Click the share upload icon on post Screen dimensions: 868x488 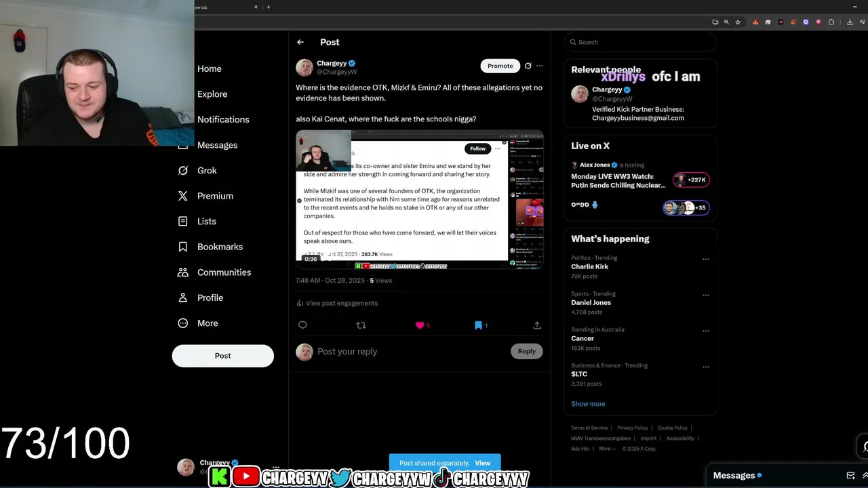point(537,325)
